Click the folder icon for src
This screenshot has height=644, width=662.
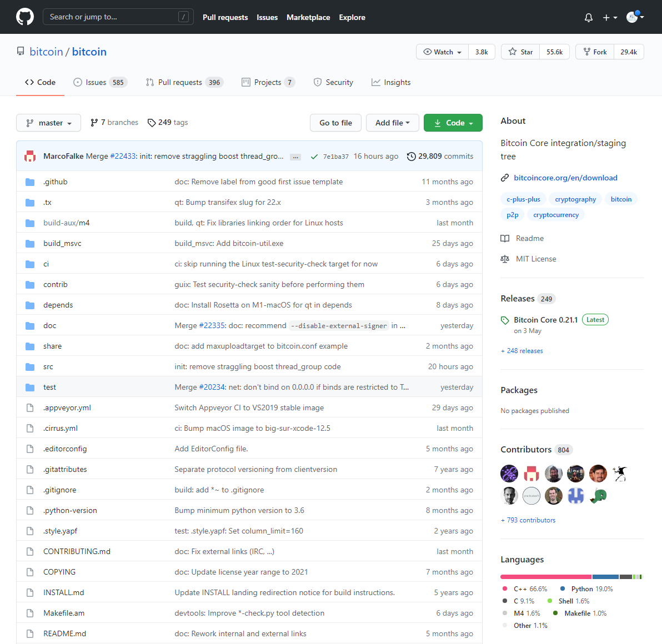tap(30, 367)
